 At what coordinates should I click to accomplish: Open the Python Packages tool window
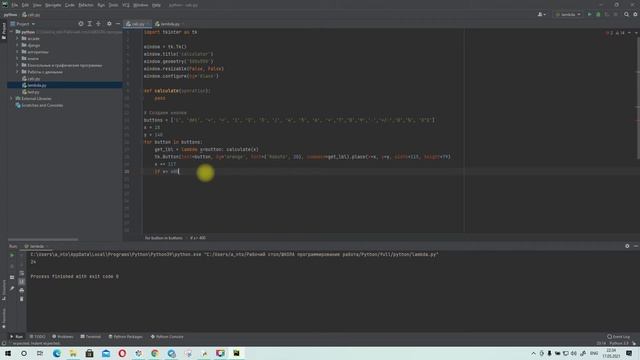[125, 337]
